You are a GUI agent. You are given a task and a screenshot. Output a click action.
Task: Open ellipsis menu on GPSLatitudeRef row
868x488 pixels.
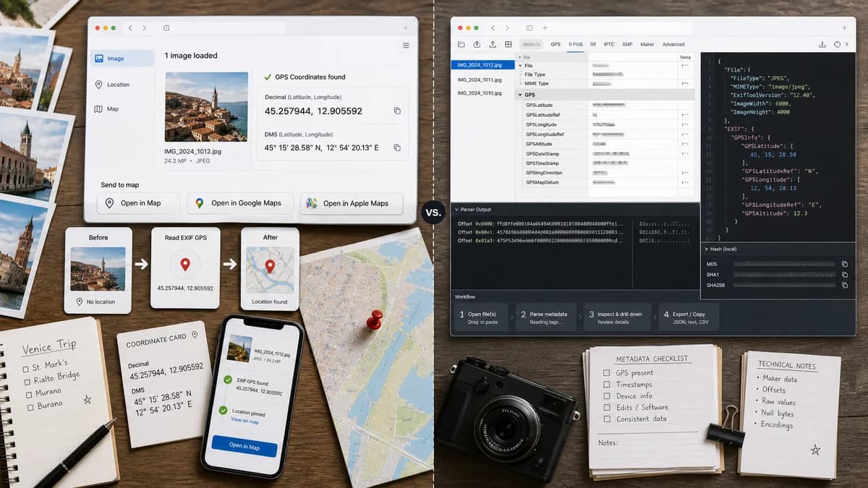click(685, 115)
